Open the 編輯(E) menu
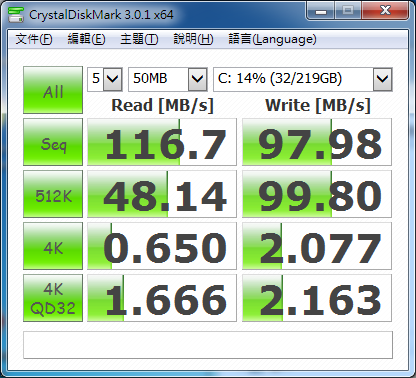The width and height of the screenshot is (416, 378). pos(86,39)
